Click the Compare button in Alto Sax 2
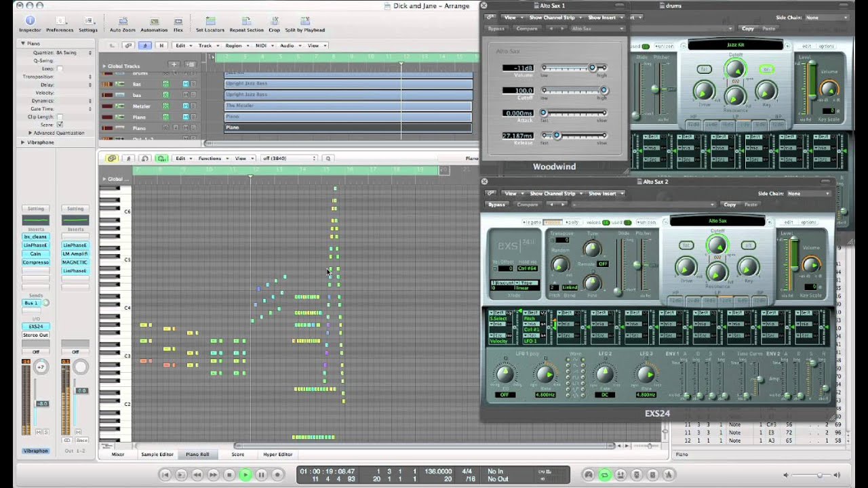 (x=528, y=205)
